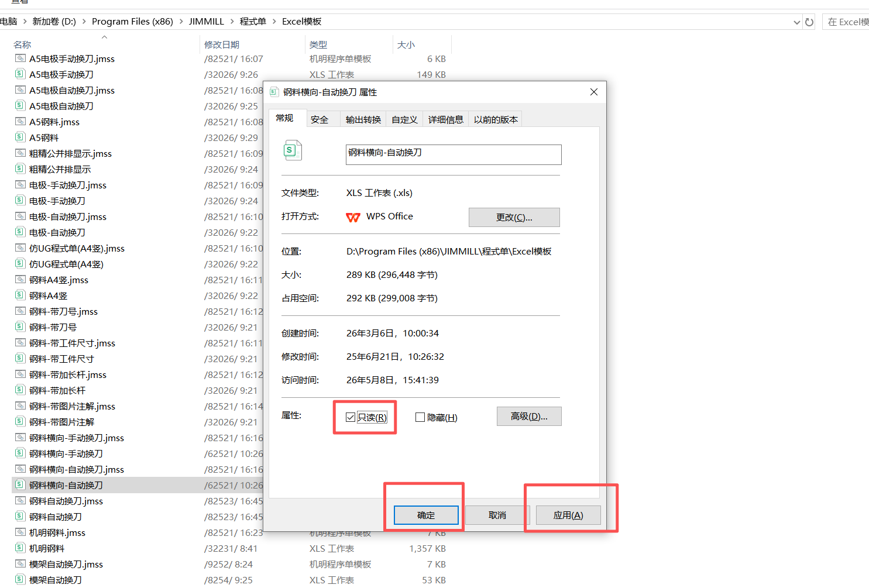
Task: Select file 钢料横向-自动换刀.jmss
Action: pos(77,469)
